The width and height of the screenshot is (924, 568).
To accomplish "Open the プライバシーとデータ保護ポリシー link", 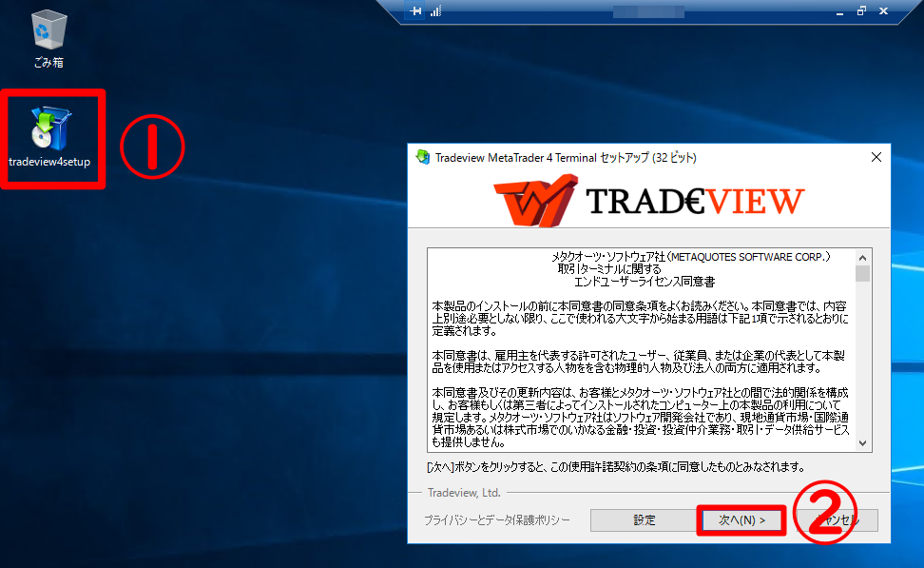I will click(497, 520).
